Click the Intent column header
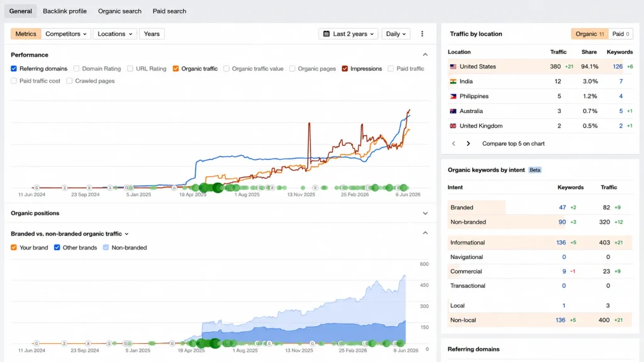Image resolution: width=644 pixels, height=362 pixels. click(455, 187)
